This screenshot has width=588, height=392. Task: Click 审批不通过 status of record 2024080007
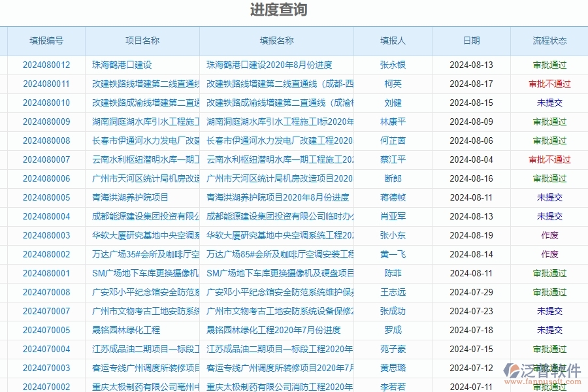point(551,159)
